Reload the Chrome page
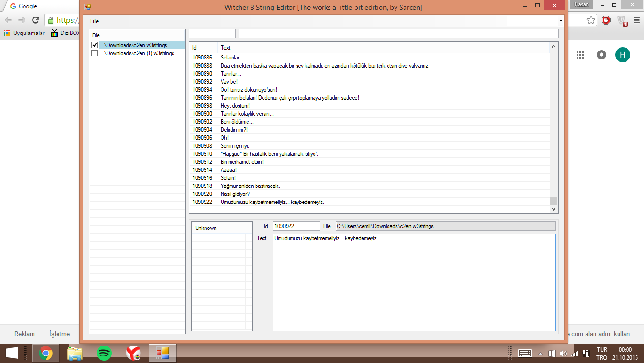 [x=35, y=20]
